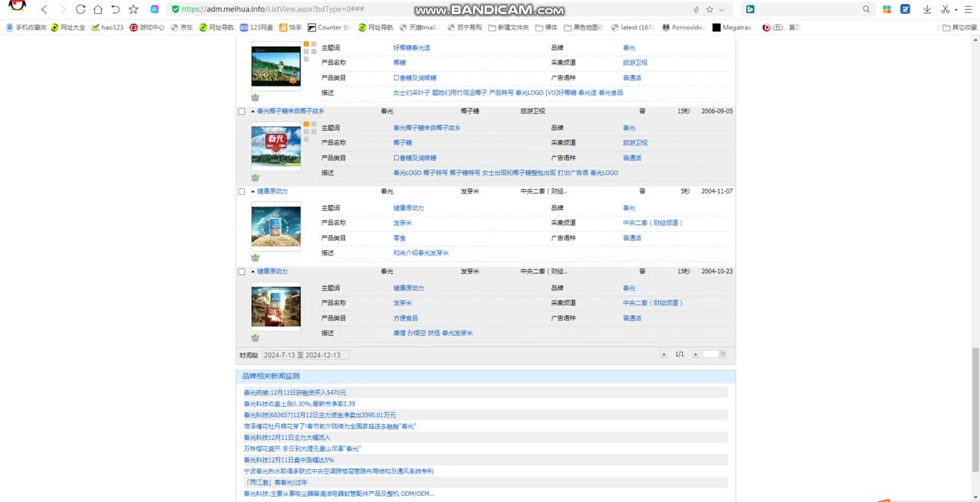Open 其它收藏 bookmarks folder
980x502 pixels.
(959, 28)
